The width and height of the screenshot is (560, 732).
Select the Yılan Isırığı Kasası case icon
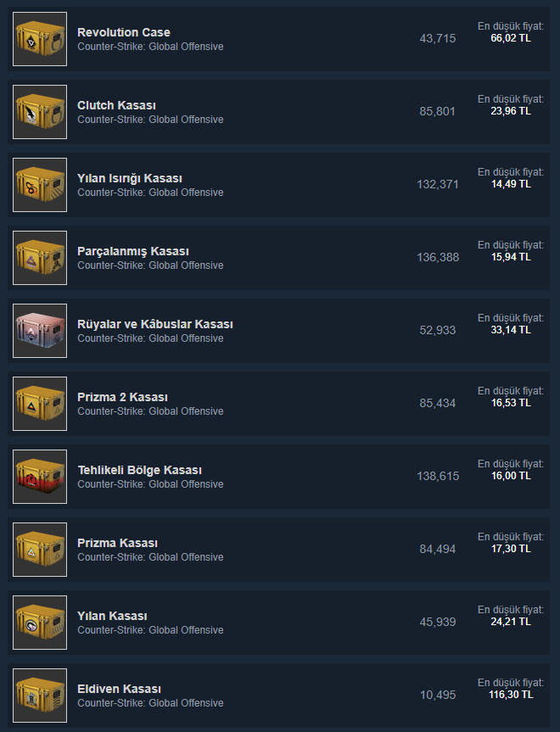pos(40,185)
